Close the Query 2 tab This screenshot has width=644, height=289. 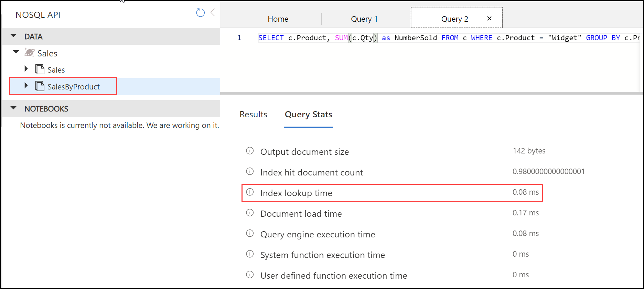click(489, 19)
